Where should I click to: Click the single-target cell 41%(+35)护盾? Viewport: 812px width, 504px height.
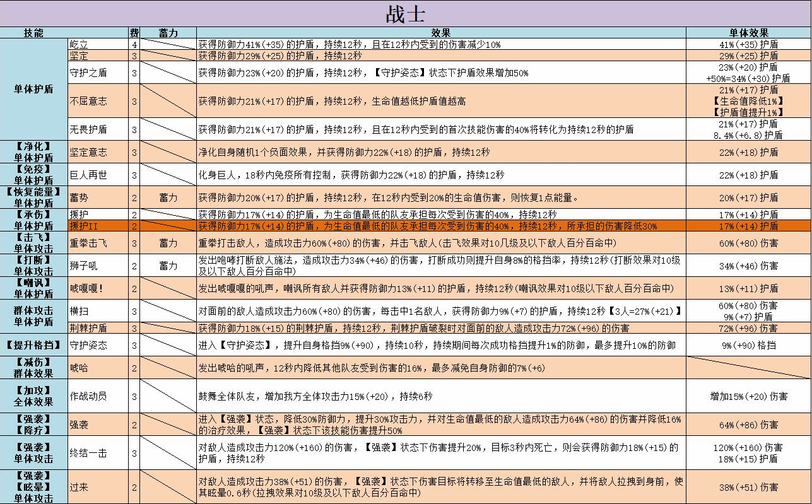point(749,45)
